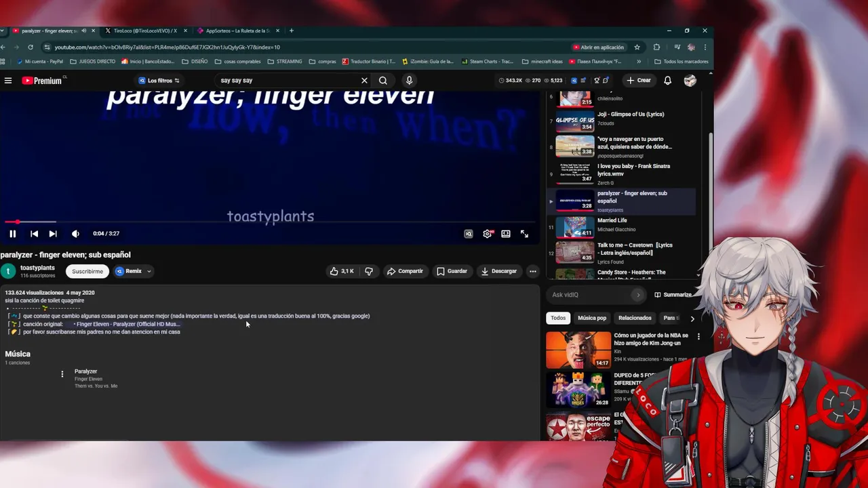
Task: Open options for the Paralyzer music entry
Action: tap(62, 374)
